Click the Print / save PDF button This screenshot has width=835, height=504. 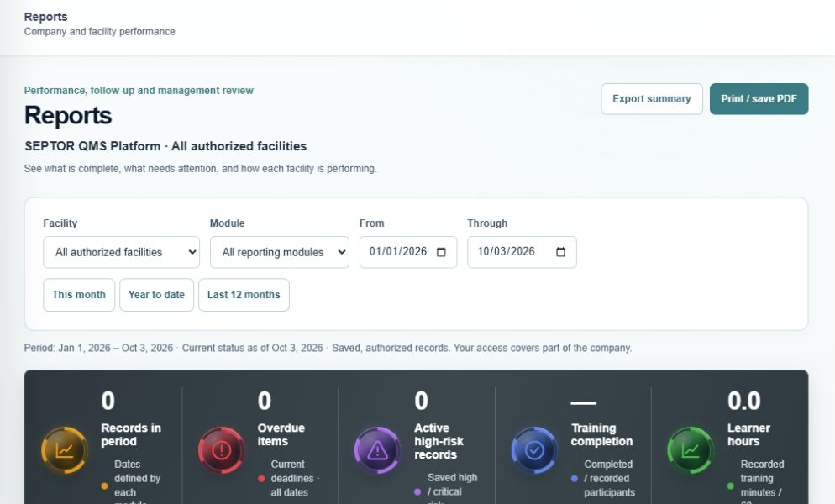tap(759, 99)
